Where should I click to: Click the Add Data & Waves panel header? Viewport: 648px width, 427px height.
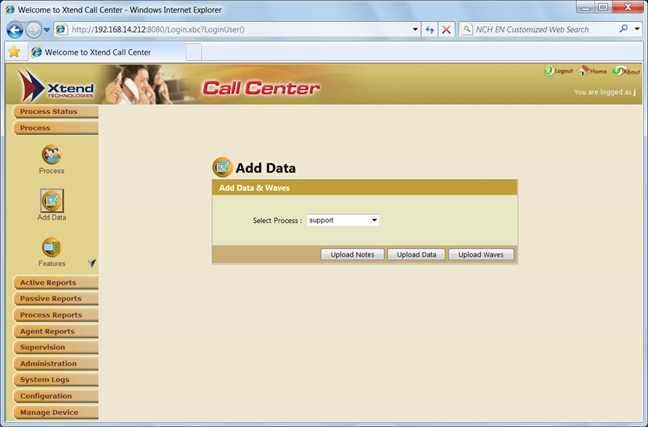(364, 188)
